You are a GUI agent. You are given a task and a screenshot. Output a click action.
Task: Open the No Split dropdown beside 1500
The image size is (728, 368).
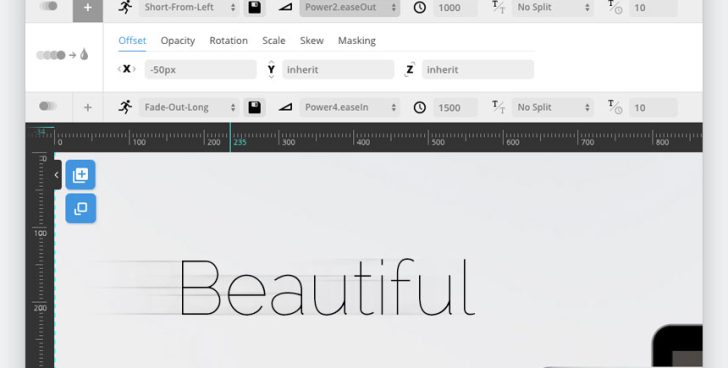tap(552, 107)
